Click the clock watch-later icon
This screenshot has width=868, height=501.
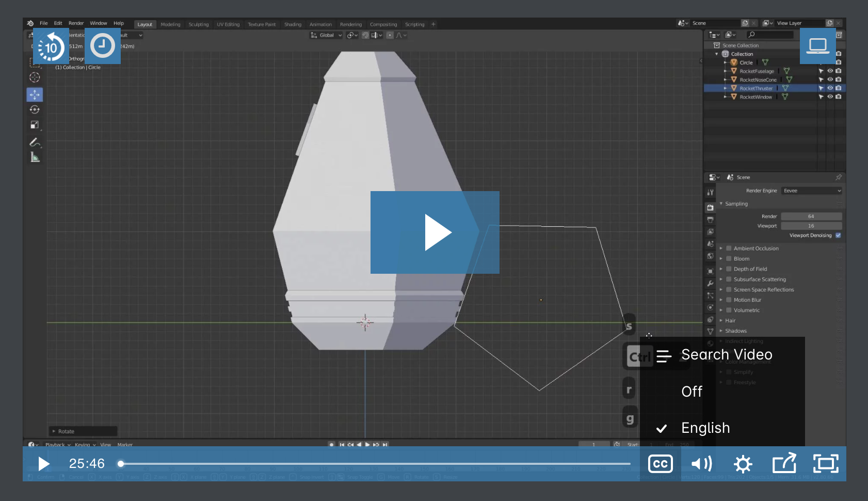tap(103, 46)
